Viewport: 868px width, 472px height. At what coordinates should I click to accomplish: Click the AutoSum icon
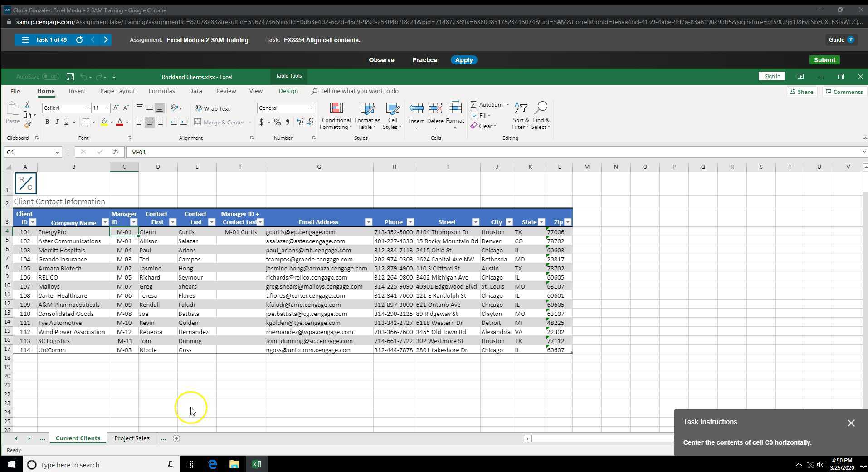coord(473,104)
